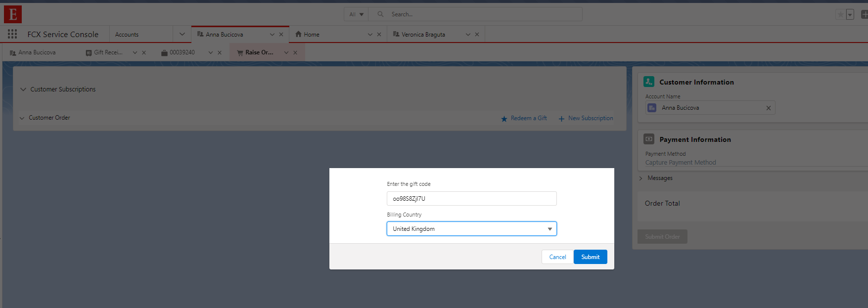868x308 pixels.
Task: Open the Accounts navigation dropdown chevron
Action: pos(182,34)
